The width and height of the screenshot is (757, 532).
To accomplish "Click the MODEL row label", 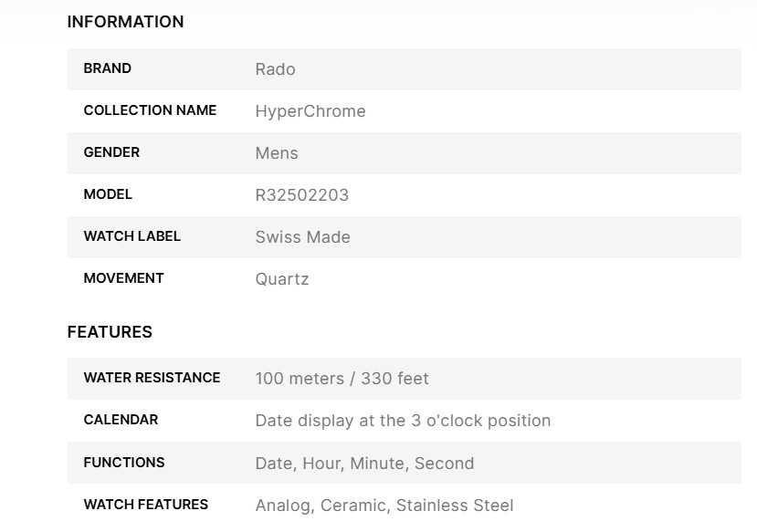I will coord(108,194).
